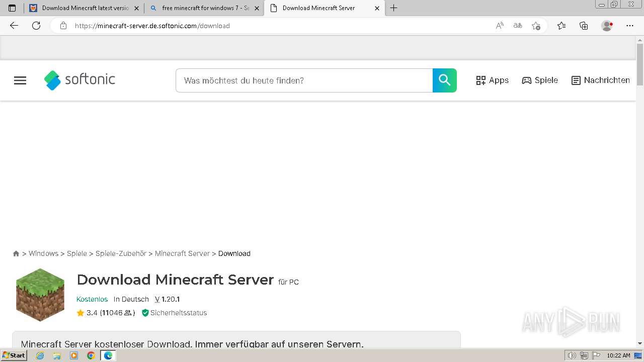Go to home via breadcrumb house icon
644x362 pixels.
(16, 253)
